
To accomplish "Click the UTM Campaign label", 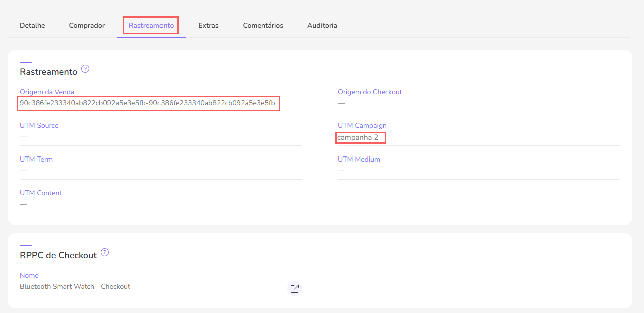I will [x=362, y=125].
